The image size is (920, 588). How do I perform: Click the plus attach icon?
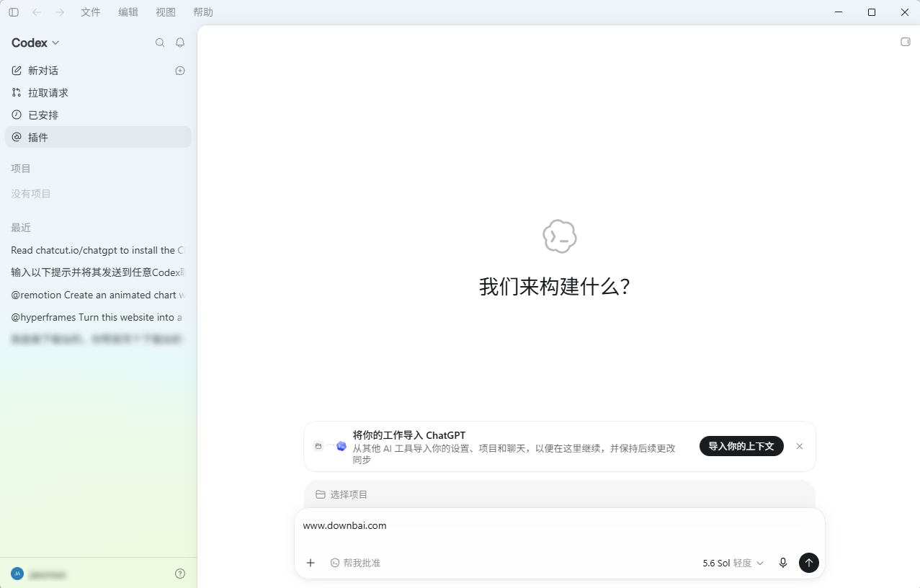[311, 563]
